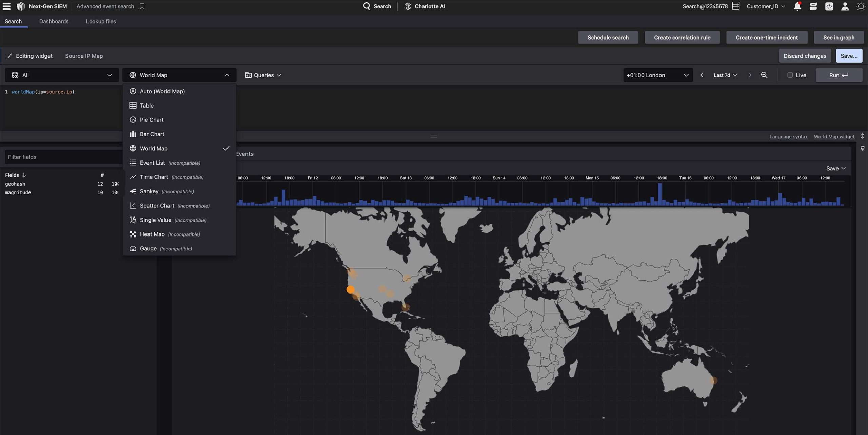Viewport: 868px width, 435px height.
Task: Click Create correlation rule button
Action: pos(682,37)
